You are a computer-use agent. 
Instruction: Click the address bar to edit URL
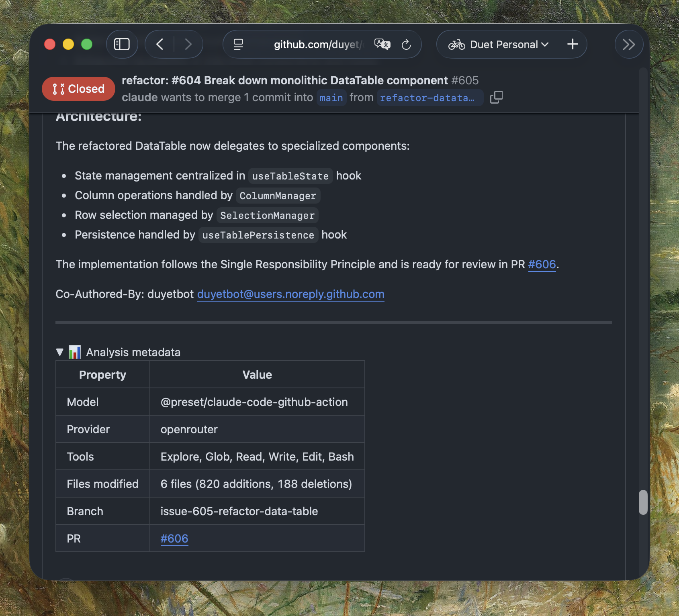pos(317,45)
